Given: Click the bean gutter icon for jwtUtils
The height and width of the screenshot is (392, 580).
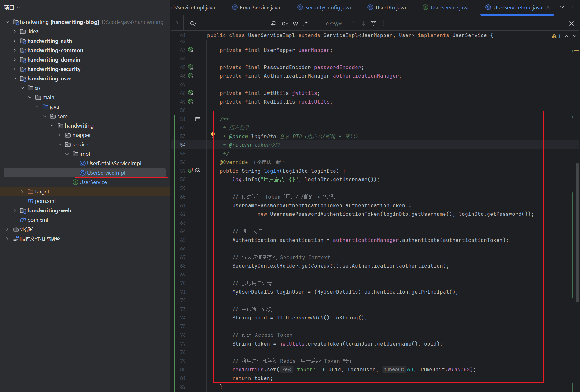Looking at the screenshot, I should [191, 93].
